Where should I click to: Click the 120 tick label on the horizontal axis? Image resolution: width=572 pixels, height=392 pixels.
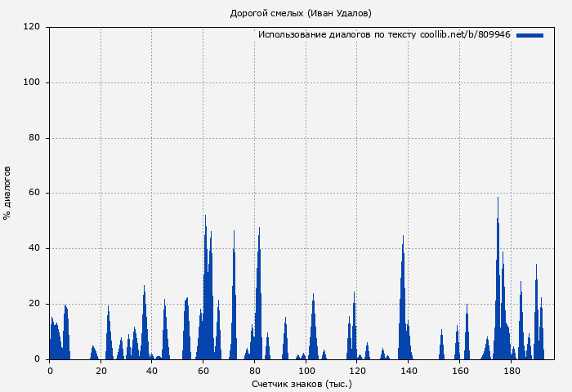[358, 370]
